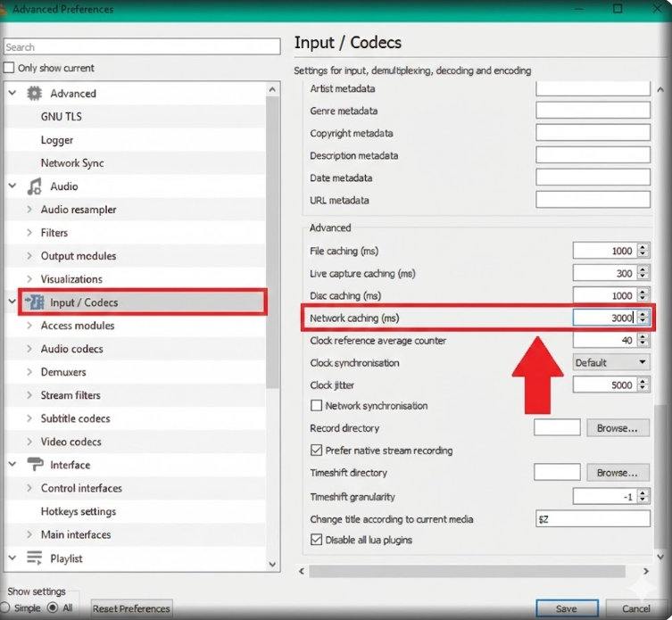
Task: Click settings pane scroll right arrow
Action: click(x=646, y=571)
